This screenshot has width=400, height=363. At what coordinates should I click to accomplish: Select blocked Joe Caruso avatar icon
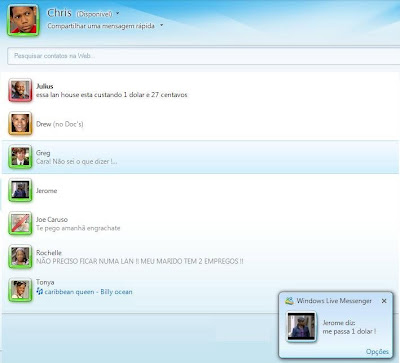click(20, 223)
